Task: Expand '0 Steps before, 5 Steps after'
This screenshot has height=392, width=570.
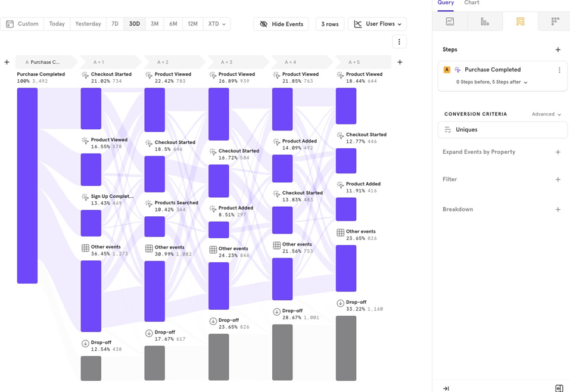Action: click(x=491, y=82)
